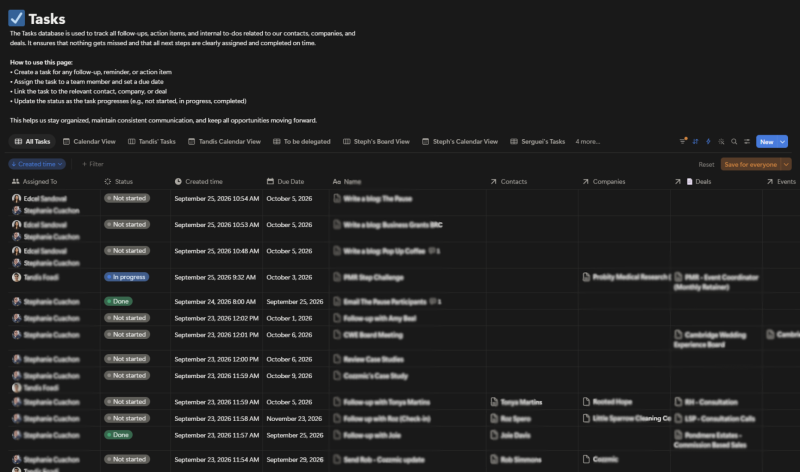Viewport: 800px width, 472px height.
Task: Click the September 29, 2026 due date
Action: click(x=294, y=459)
